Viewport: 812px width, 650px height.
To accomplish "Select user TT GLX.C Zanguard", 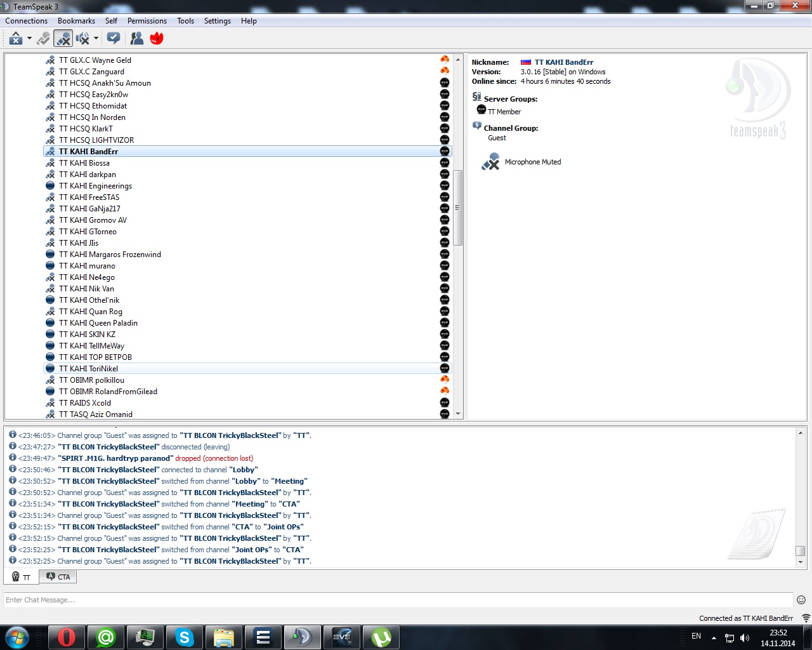I will click(91, 72).
